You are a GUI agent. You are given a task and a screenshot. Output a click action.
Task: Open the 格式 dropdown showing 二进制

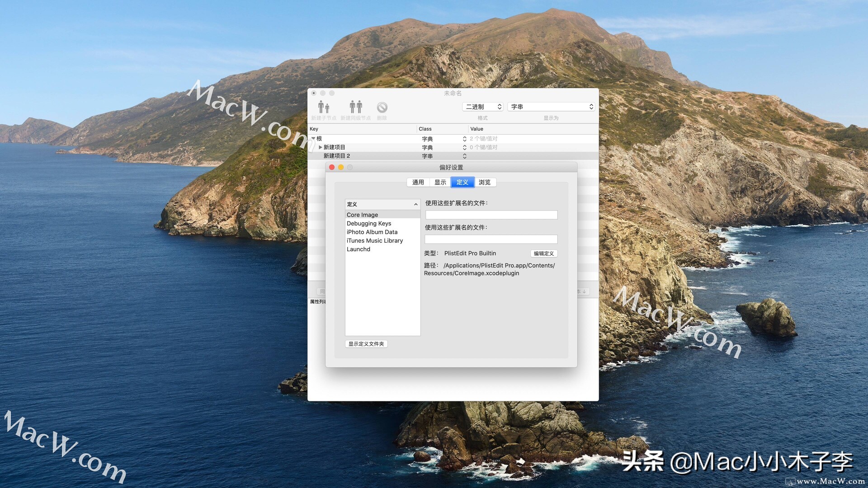[x=482, y=107]
